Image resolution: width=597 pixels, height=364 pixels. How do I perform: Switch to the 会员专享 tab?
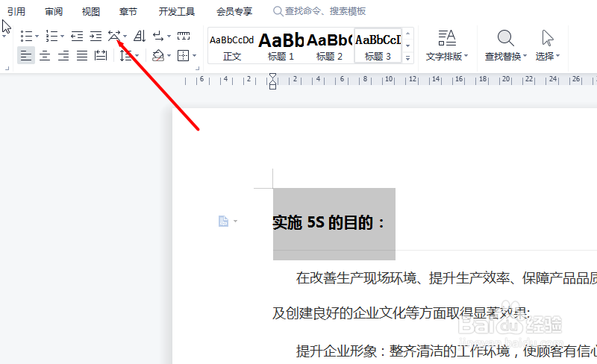pyautogui.click(x=234, y=11)
